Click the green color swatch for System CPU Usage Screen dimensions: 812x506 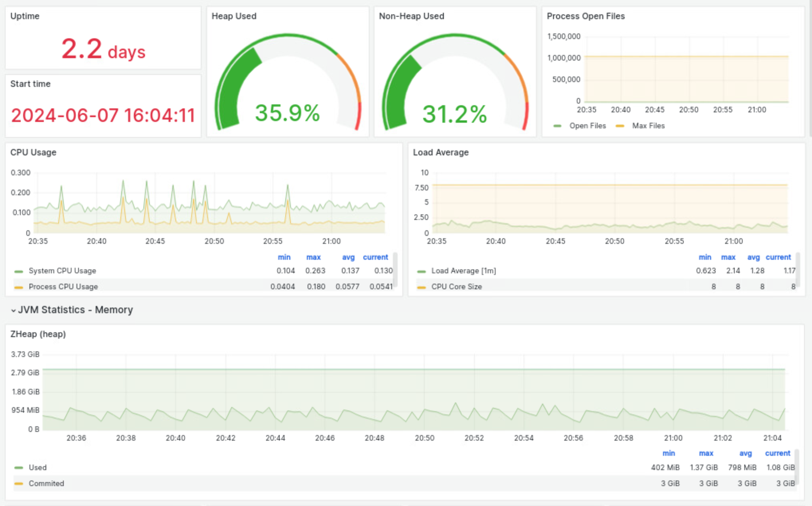[19, 271]
